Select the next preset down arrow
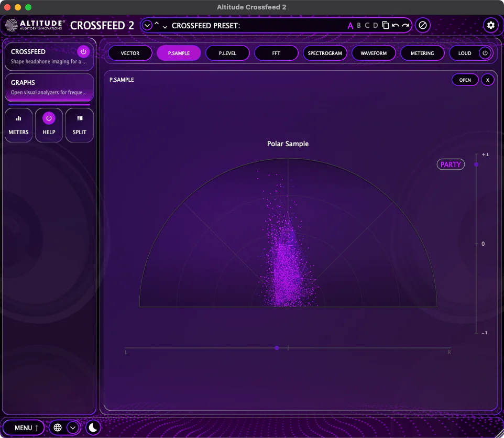The height and width of the screenshot is (438, 504). coord(165,27)
